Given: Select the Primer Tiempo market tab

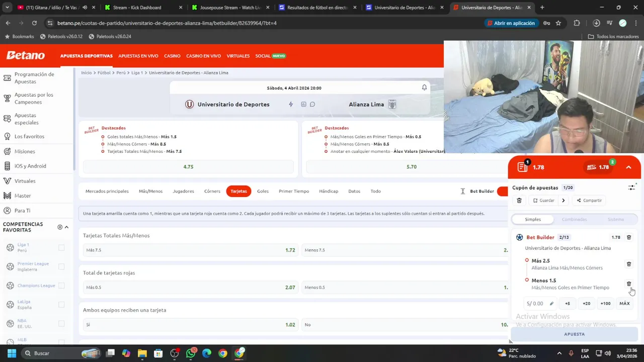Looking at the screenshot, I should (x=294, y=191).
